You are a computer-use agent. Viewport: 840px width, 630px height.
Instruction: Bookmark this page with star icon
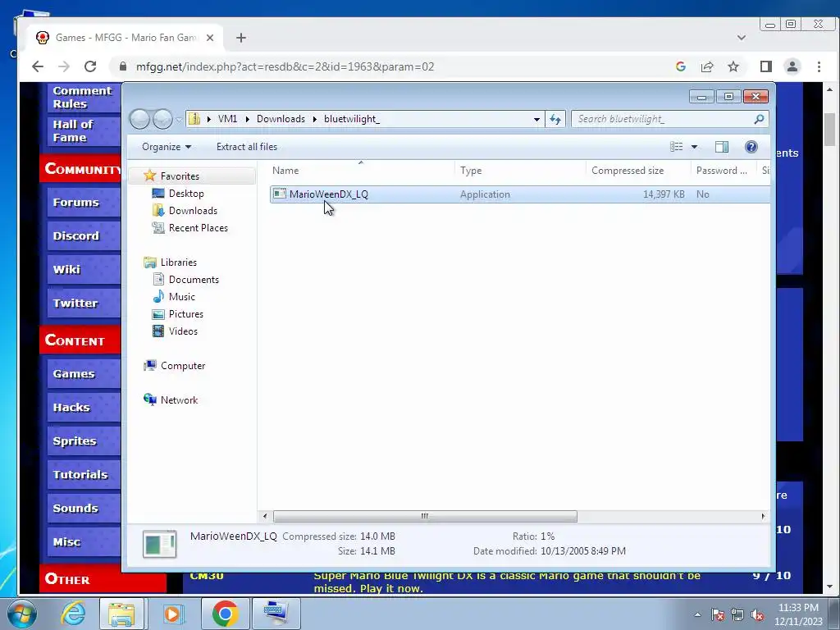coord(733,66)
